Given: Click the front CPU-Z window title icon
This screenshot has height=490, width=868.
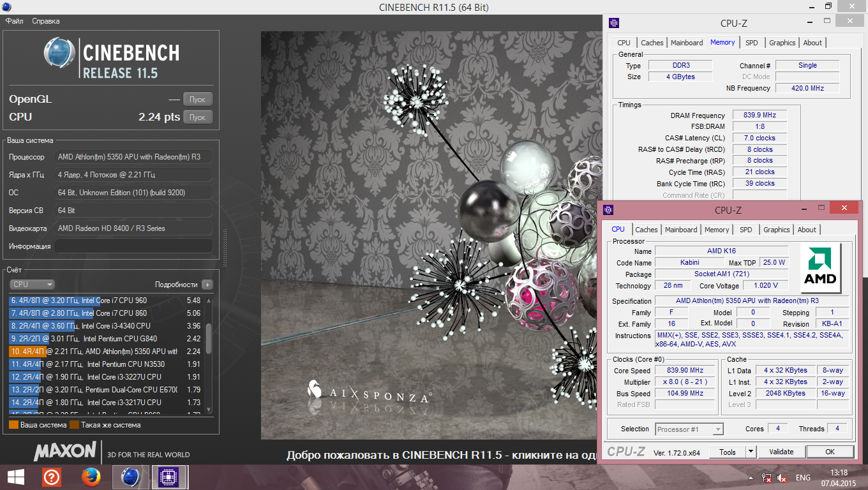Looking at the screenshot, I should pos(608,209).
